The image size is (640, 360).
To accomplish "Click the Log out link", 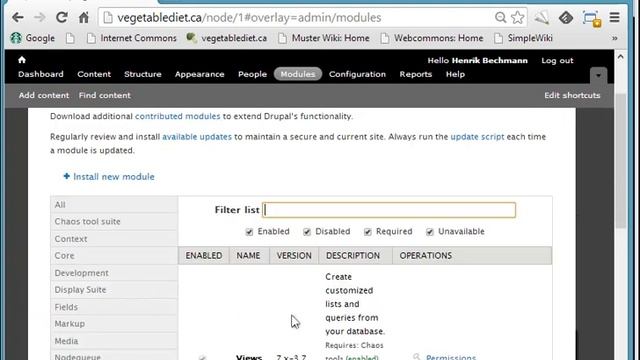I will [557, 60].
